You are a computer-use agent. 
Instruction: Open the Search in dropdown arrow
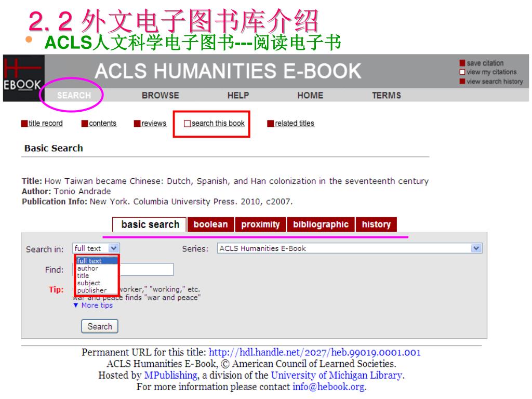114,248
